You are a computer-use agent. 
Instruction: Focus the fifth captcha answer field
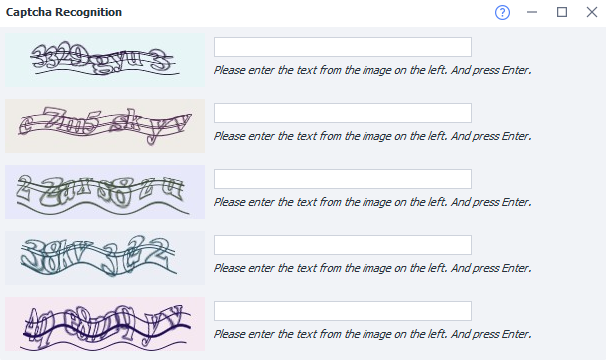pos(343,311)
